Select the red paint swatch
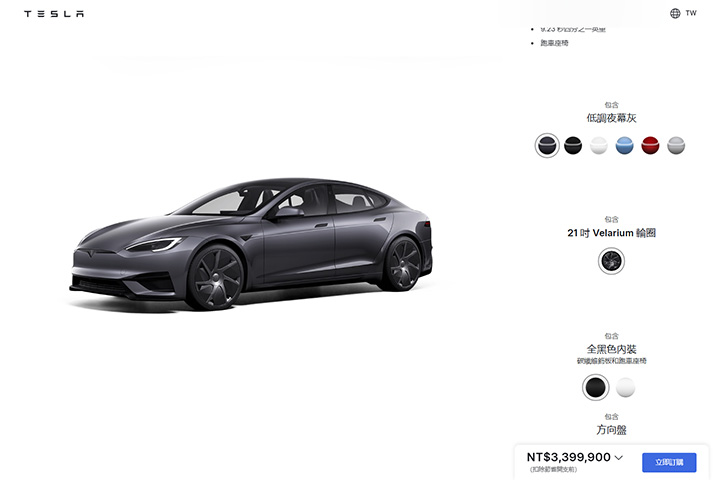Screen dimensions: 720x480 coord(650,146)
